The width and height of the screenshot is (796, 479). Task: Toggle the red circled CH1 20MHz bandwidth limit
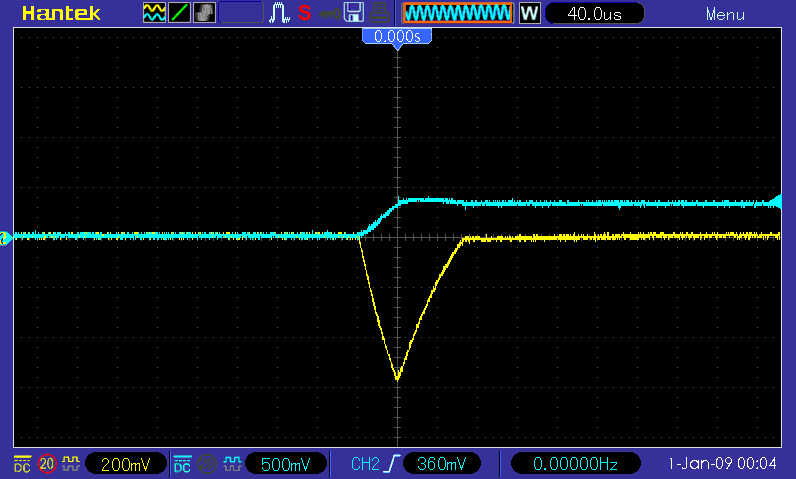coord(47,464)
